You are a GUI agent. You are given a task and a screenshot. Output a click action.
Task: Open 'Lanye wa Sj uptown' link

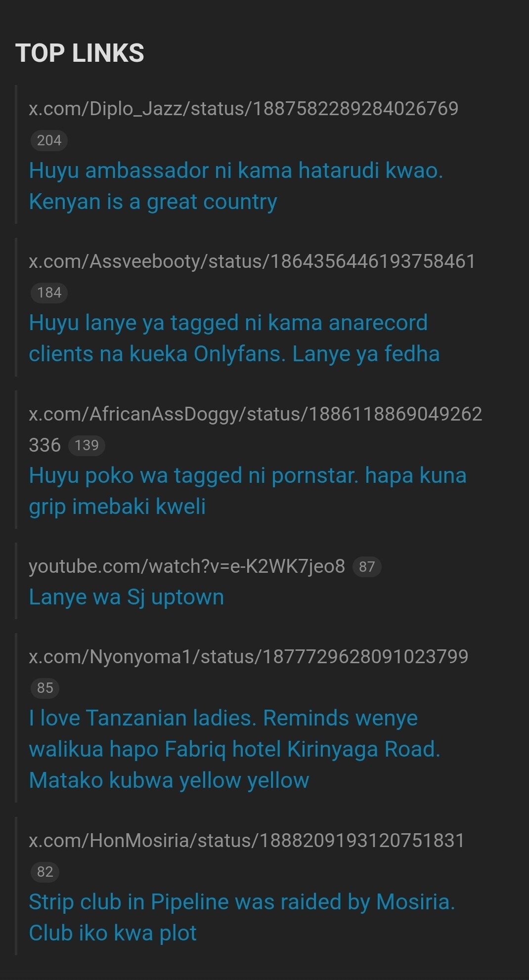(127, 597)
